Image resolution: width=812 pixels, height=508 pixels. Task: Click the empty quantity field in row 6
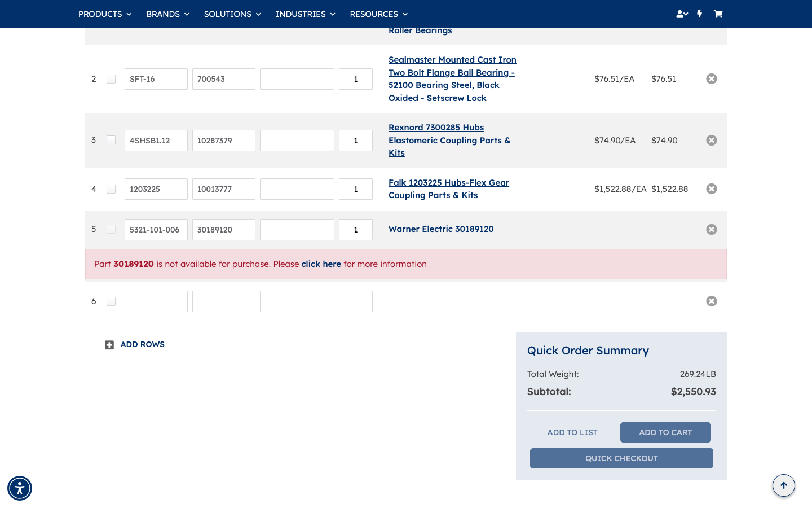click(x=356, y=301)
